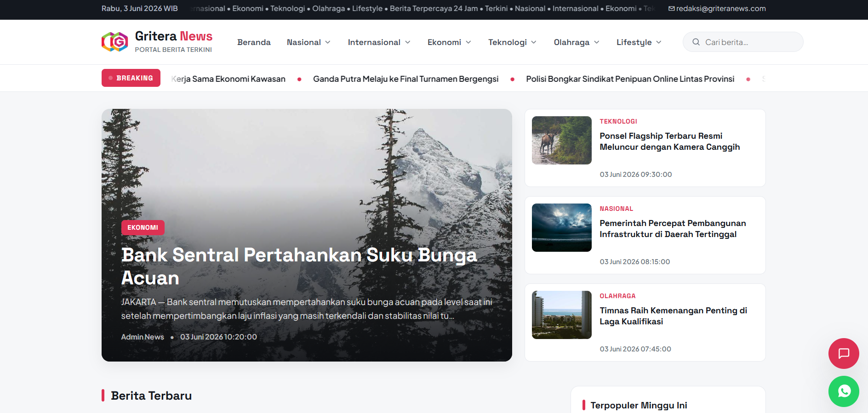Click the TEKNOLOGI category label
The height and width of the screenshot is (413, 868).
coord(618,121)
